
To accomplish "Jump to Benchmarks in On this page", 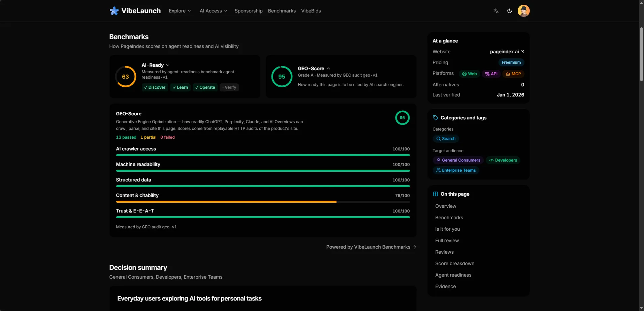I will click(449, 218).
